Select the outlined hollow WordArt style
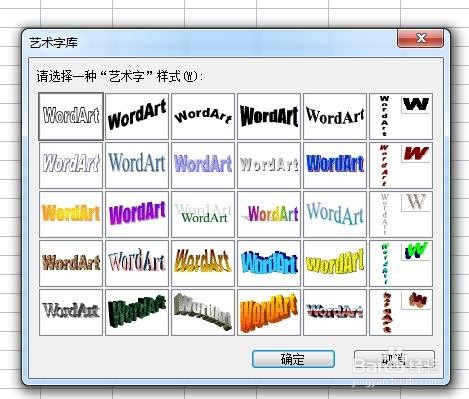Viewport: 469px width, 399px height. pyautogui.click(x=71, y=116)
